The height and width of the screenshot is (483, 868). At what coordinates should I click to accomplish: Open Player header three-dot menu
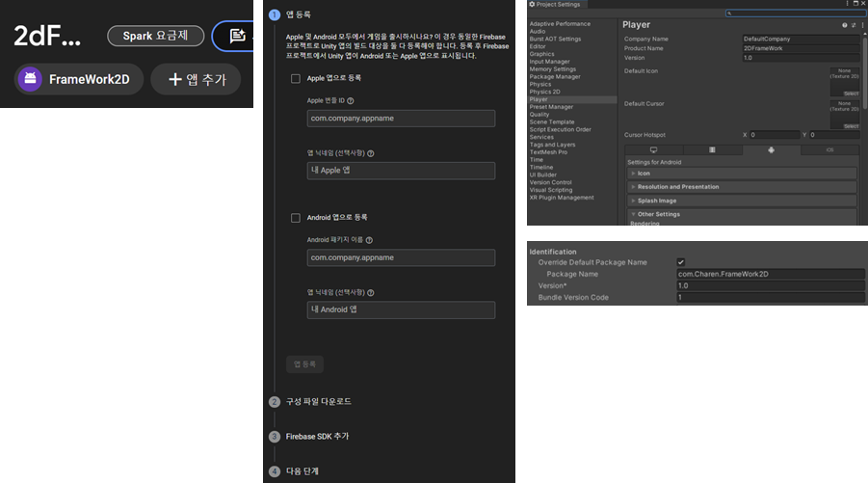point(862,25)
